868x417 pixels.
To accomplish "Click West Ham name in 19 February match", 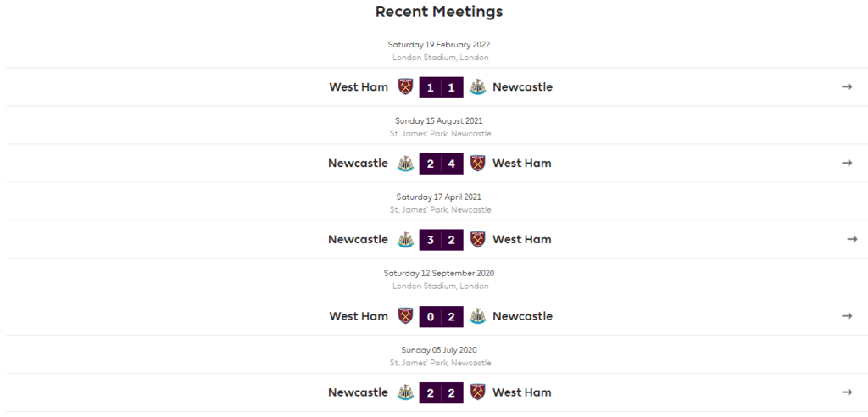I will (359, 87).
